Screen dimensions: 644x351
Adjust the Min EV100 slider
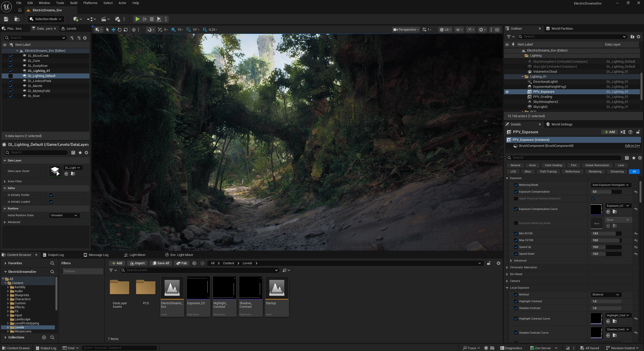(x=606, y=234)
